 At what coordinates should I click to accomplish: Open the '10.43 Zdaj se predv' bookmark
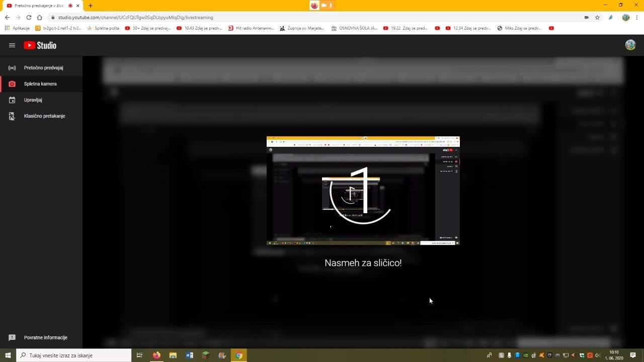[x=200, y=28]
